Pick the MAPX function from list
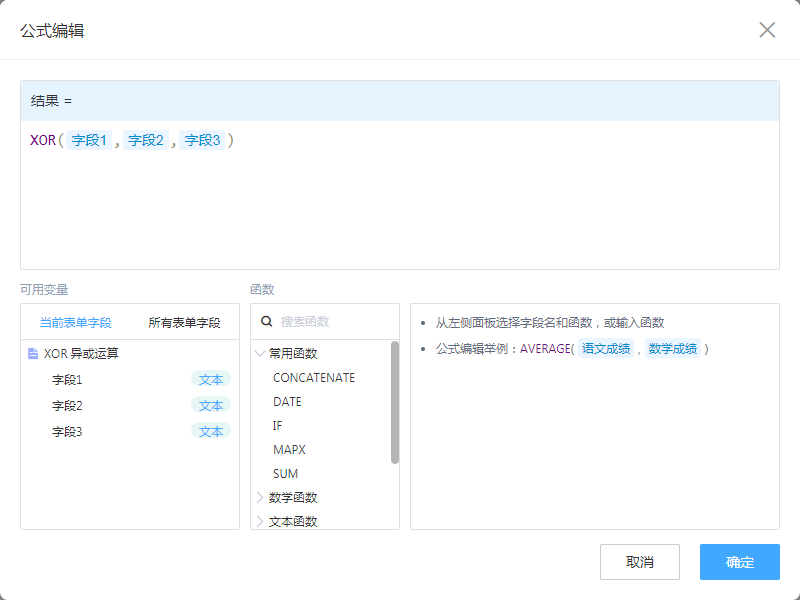800x600 pixels. (x=289, y=450)
